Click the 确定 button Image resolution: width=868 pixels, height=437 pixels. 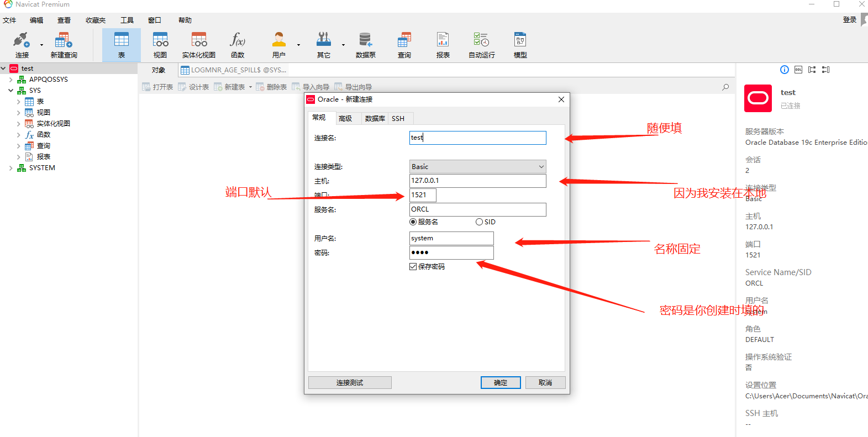pos(501,383)
